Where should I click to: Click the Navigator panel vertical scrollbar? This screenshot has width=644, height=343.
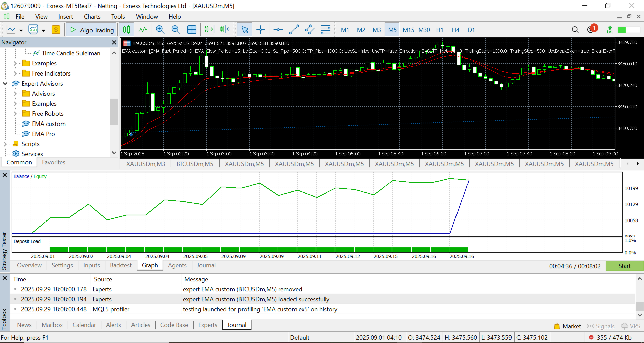[114, 111]
